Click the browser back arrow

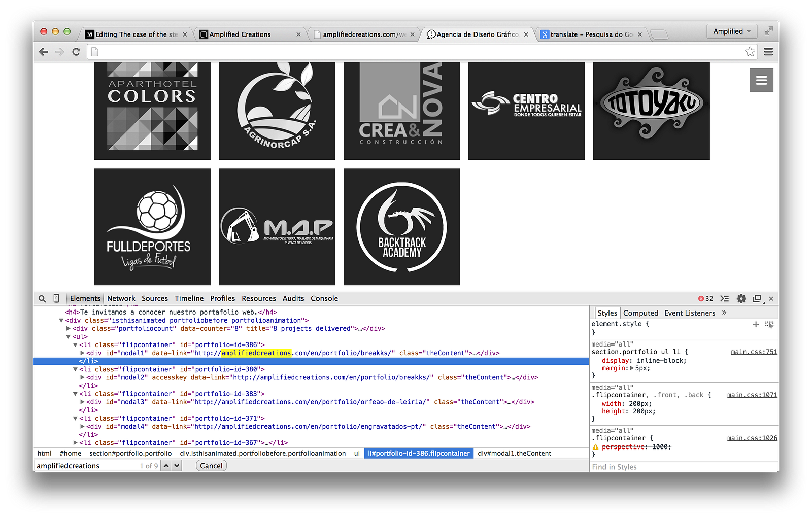click(44, 52)
